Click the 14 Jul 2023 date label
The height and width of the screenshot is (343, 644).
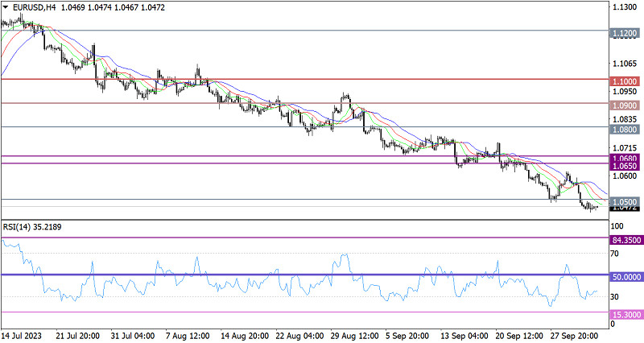[22, 336]
